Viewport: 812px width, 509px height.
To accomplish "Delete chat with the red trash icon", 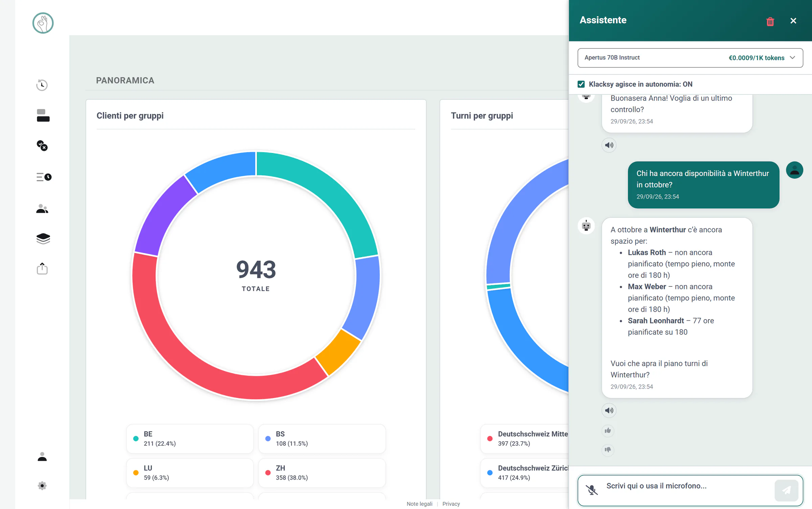I will (770, 21).
